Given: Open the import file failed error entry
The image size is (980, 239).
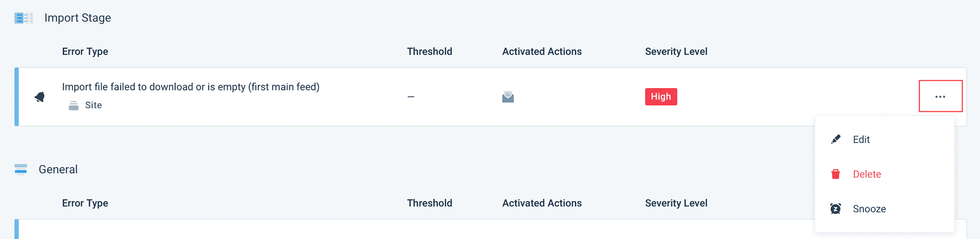Looking at the screenshot, I should (191, 87).
